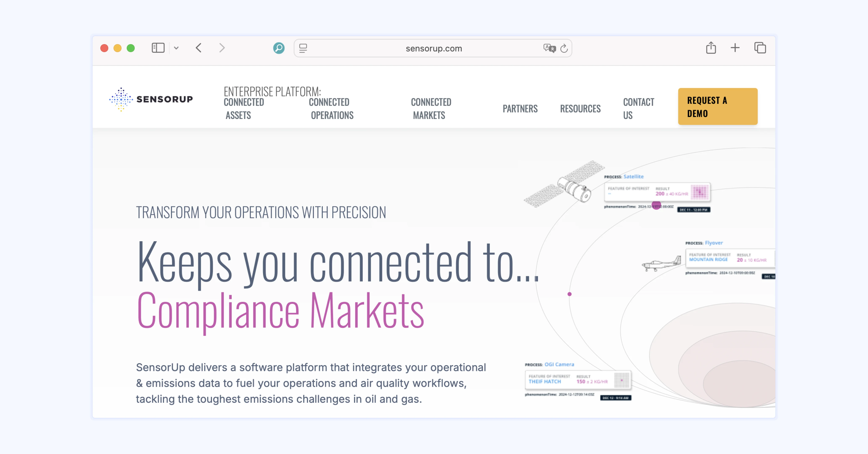Click the sensorup.com address field
This screenshot has height=454, width=868.
click(433, 48)
